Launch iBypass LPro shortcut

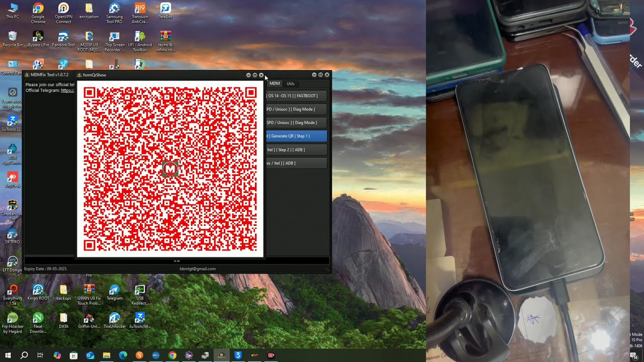click(38, 39)
